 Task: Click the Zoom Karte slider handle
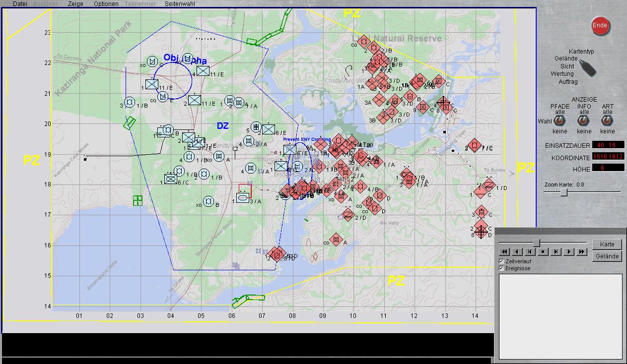564,192
